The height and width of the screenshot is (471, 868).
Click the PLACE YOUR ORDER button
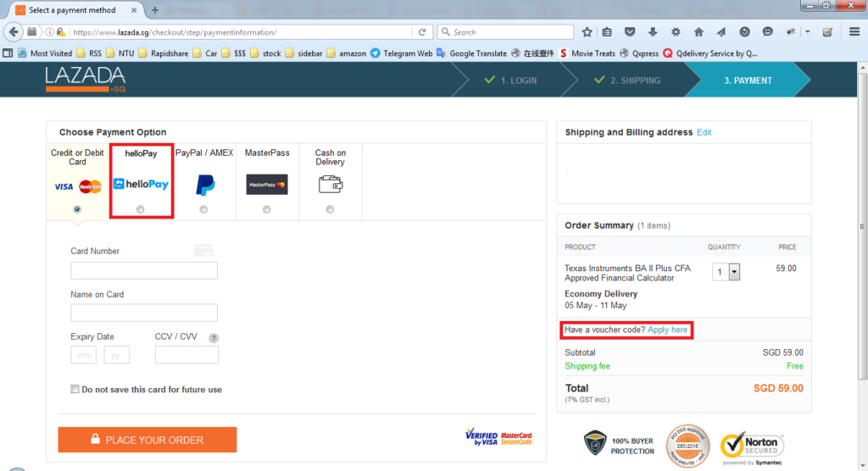pyautogui.click(x=147, y=440)
